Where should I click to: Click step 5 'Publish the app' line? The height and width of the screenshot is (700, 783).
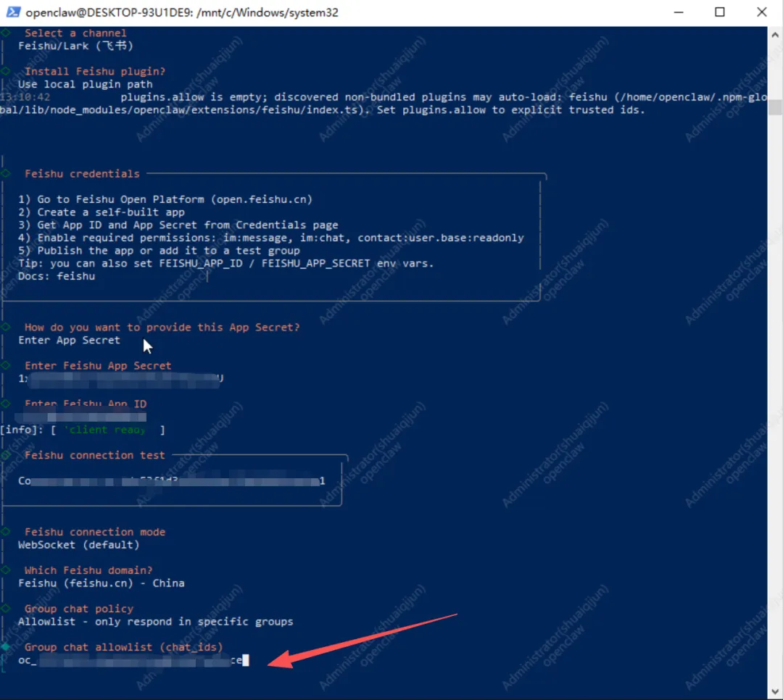click(159, 251)
